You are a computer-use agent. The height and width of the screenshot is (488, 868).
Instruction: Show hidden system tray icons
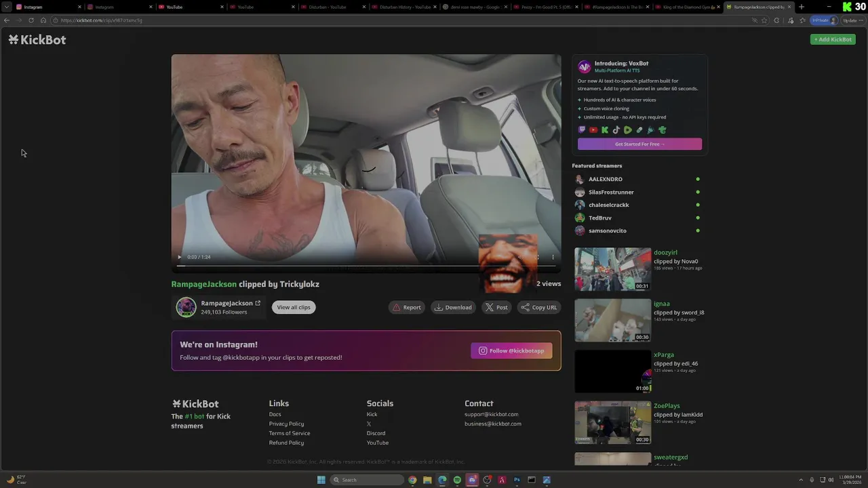(x=801, y=480)
